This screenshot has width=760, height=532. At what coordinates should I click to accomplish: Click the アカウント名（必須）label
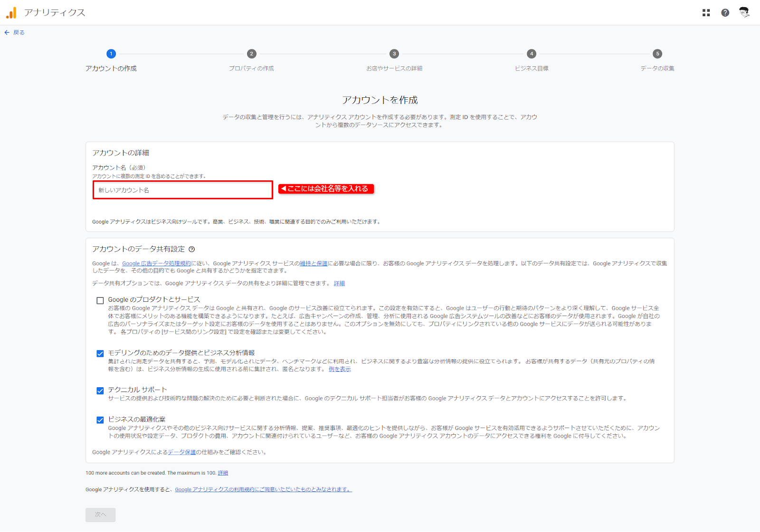[119, 168]
